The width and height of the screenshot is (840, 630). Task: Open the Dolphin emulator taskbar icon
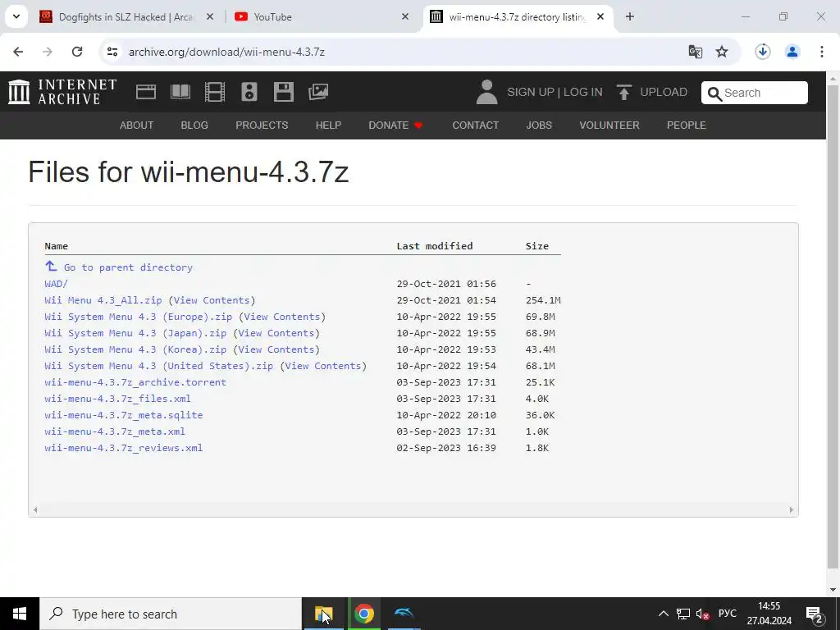pyautogui.click(x=404, y=614)
